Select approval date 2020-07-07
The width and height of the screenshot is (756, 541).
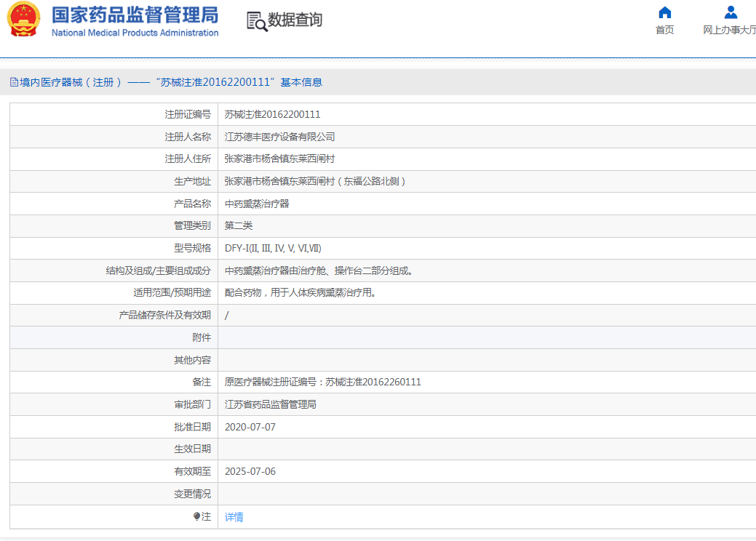pos(250,427)
